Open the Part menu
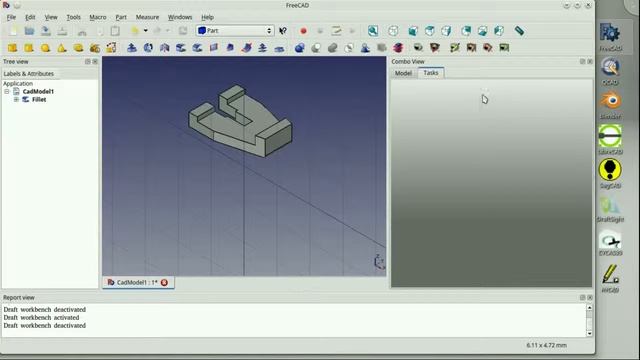Screen dimensions: 640x360 [121, 17]
